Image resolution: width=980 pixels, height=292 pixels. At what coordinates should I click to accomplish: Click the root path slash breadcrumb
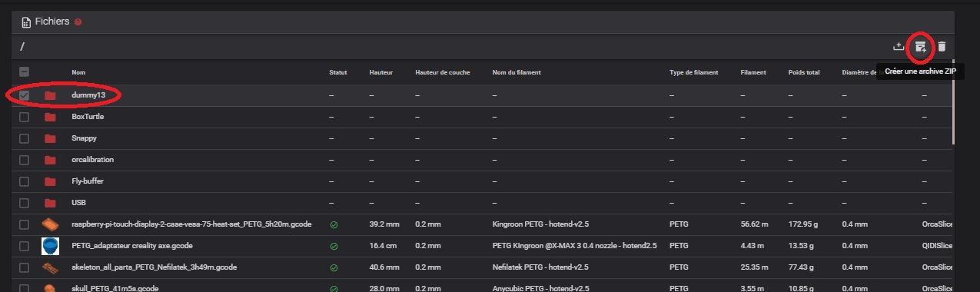pos(23,48)
